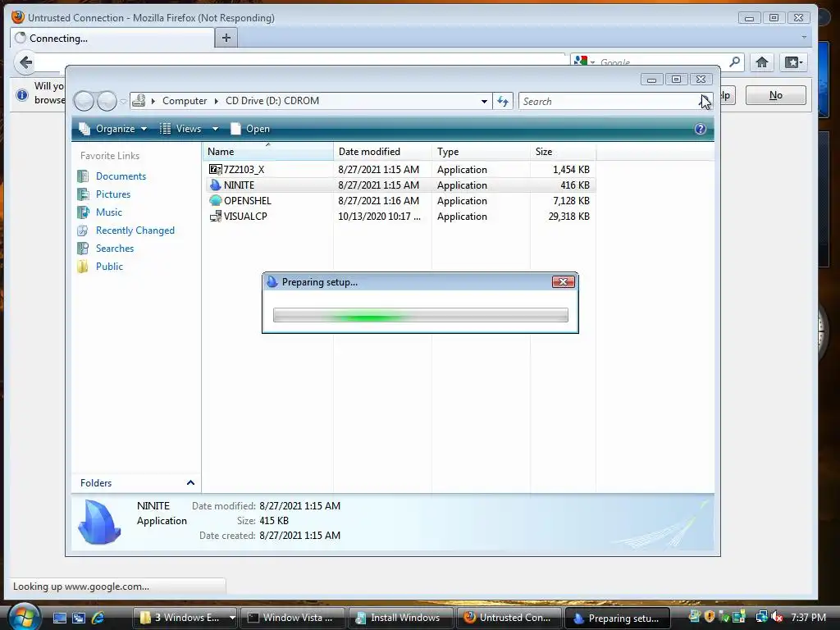This screenshot has height=630, width=840.
Task: Select the 7Z2103_X application file icon
Action: 215,169
